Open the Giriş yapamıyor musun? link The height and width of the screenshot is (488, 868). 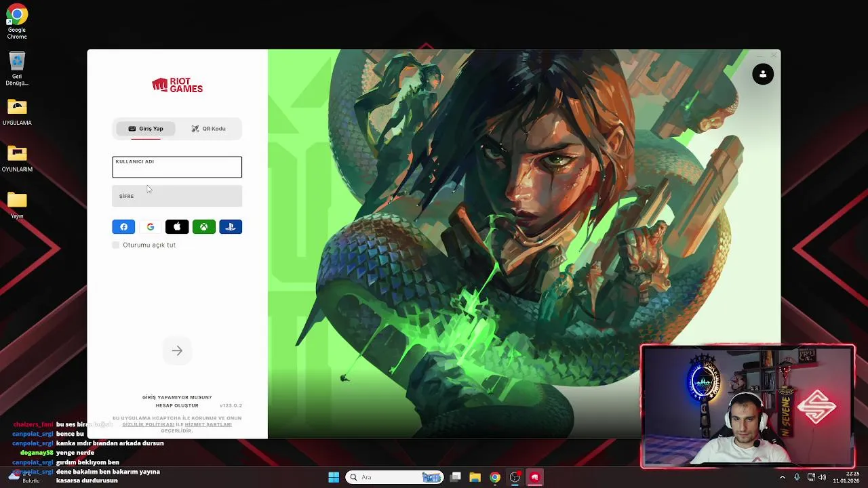click(177, 397)
